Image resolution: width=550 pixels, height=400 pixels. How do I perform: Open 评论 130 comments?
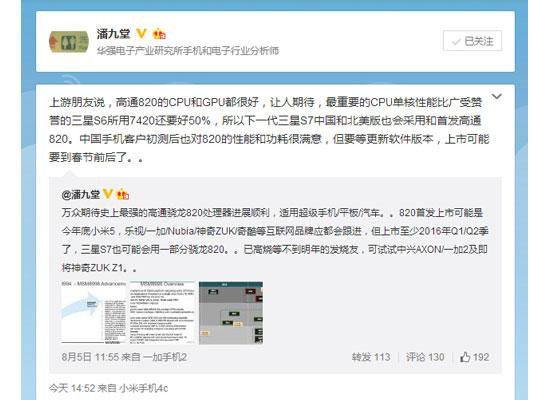coord(425,357)
